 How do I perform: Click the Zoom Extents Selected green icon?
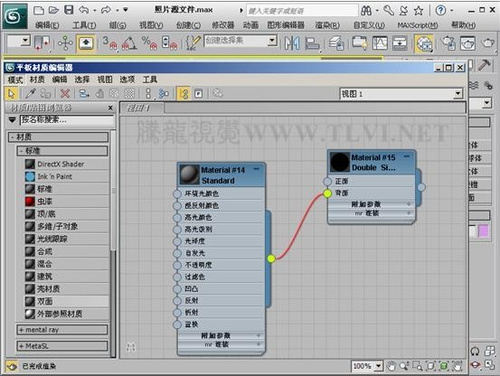[444, 366]
